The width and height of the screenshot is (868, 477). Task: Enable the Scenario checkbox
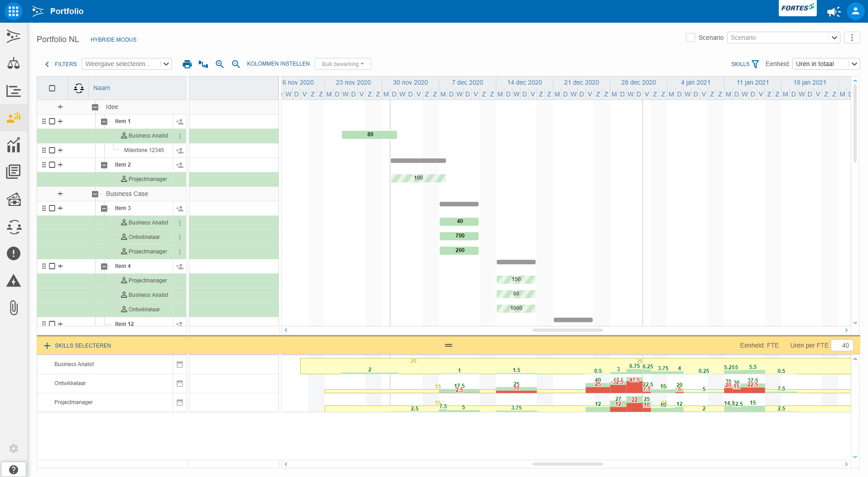[691, 38]
